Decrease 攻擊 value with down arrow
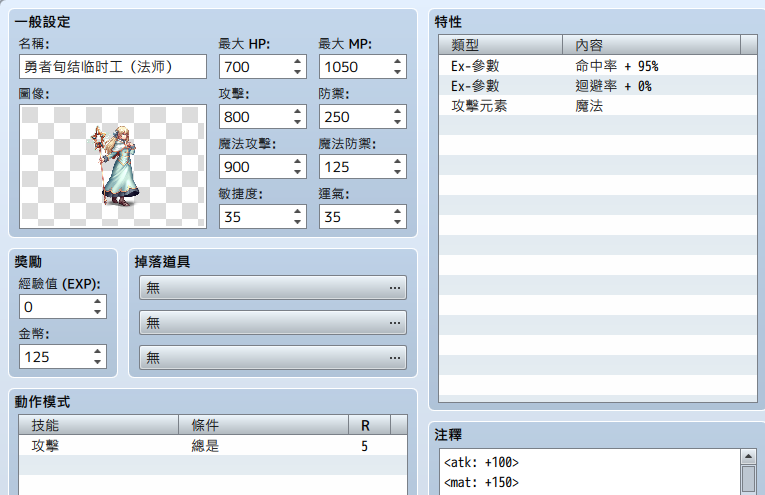Image resolution: width=765 pixels, height=495 pixels. (x=298, y=122)
